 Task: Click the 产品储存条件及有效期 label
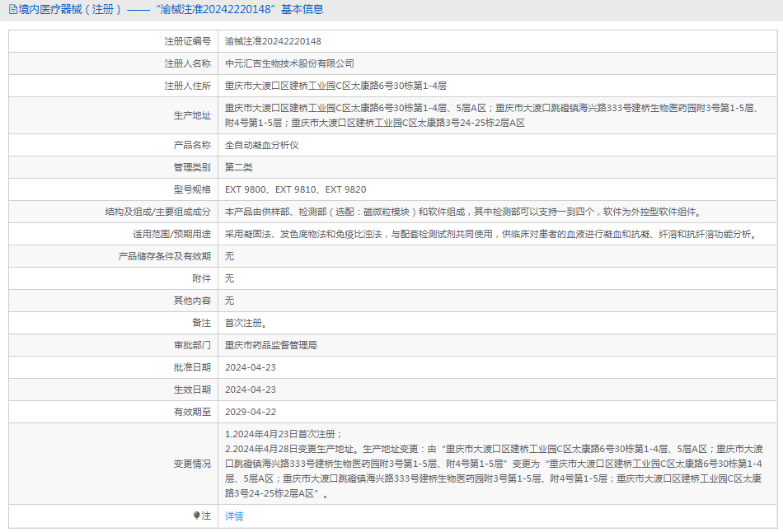(x=165, y=256)
